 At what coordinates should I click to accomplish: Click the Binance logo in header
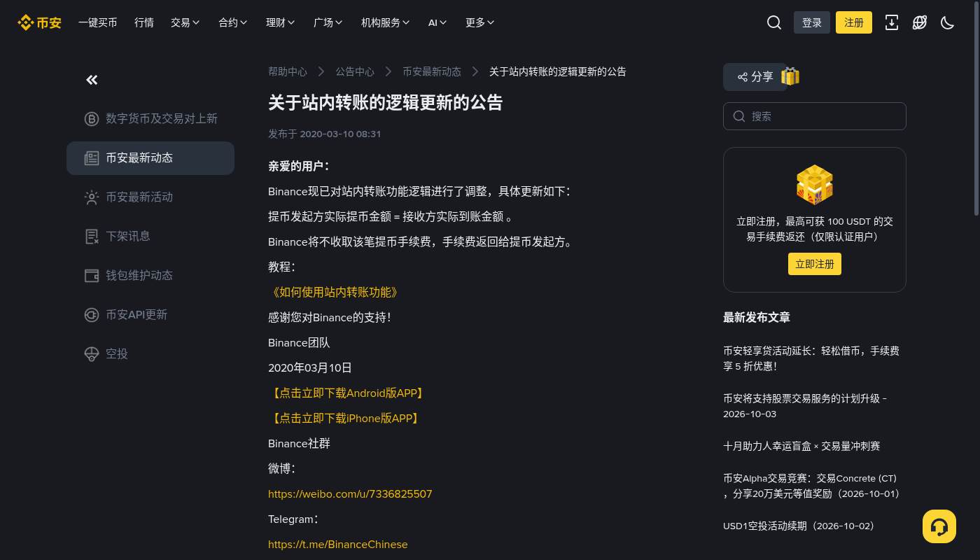click(x=39, y=22)
